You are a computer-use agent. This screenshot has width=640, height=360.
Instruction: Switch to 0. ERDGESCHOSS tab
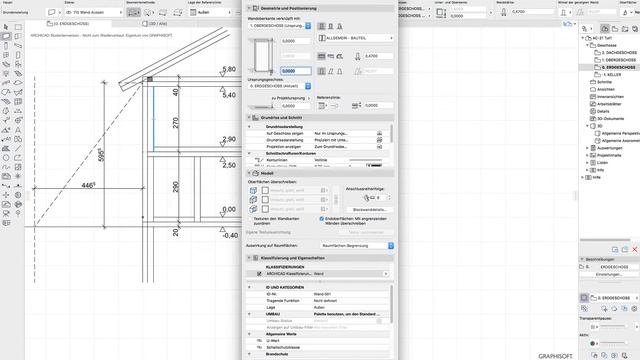click(69, 24)
